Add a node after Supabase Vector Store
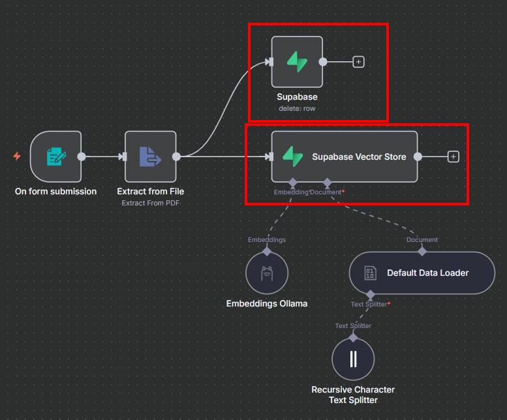This screenshot has width=507, height=420. click(453, 157)
